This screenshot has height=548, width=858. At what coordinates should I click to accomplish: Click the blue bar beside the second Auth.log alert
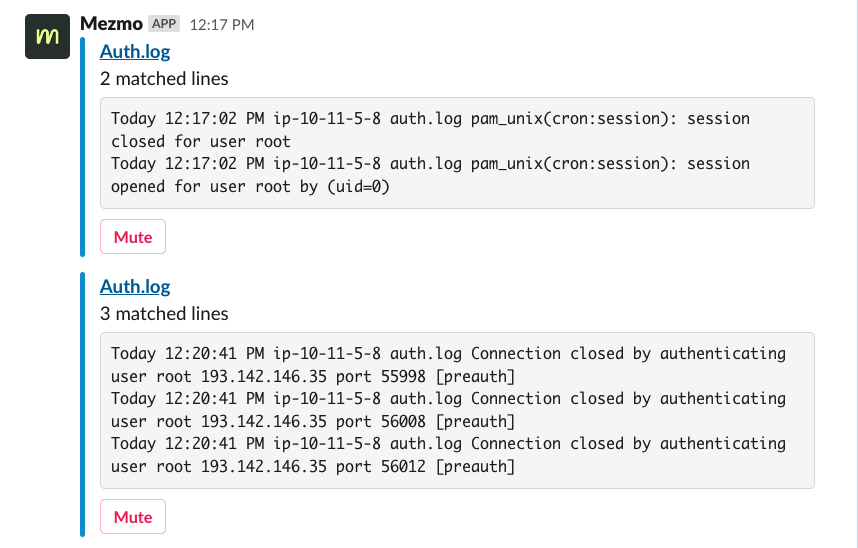(x=83, y=404)
